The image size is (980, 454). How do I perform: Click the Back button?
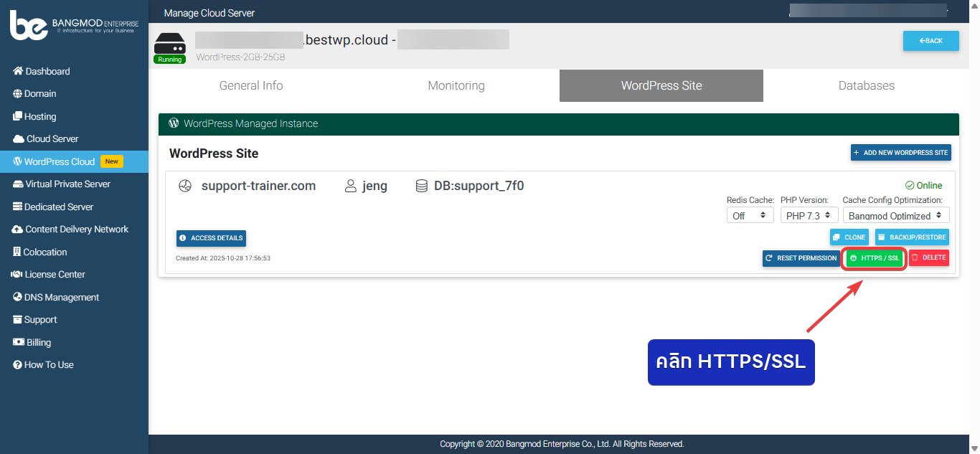pyautogui.click(x=930, y=41)
